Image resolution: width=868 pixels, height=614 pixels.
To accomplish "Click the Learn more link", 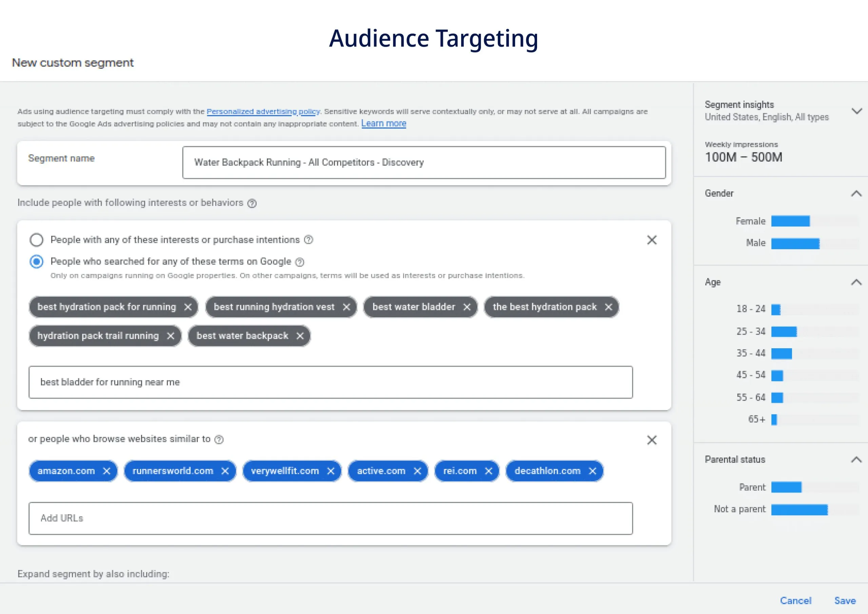I will (x=383, y=123).
